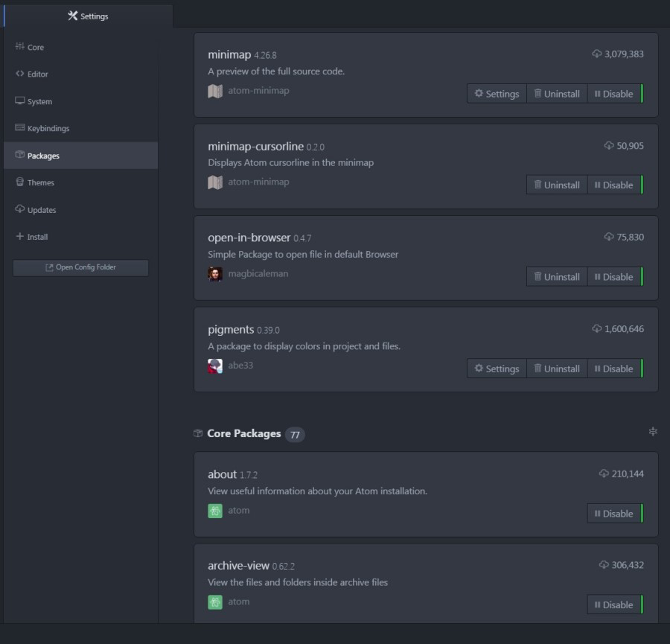Click the atom-minimap author link under minimap
This screenshot has height=644, width=670.
point(258,91)
